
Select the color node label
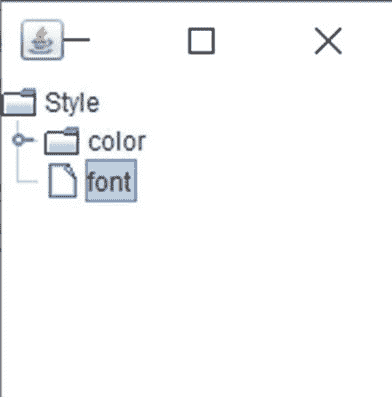click(x=117, y=142)
